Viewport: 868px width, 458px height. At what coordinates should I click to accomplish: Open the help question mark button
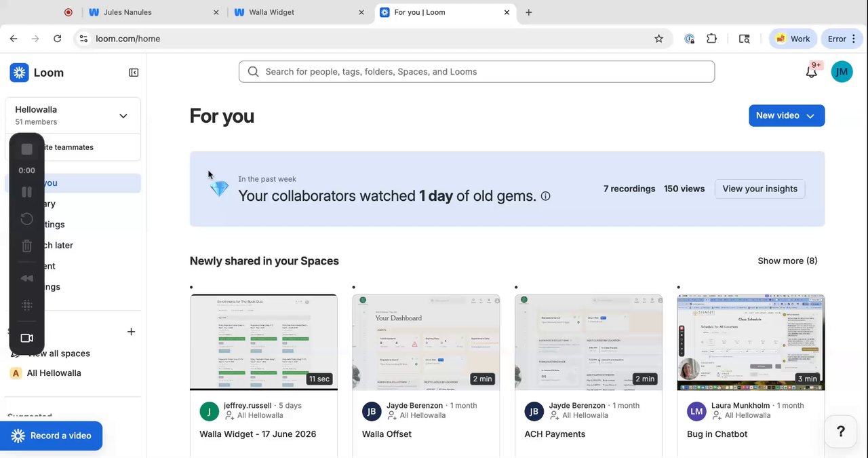click(841, 432)
